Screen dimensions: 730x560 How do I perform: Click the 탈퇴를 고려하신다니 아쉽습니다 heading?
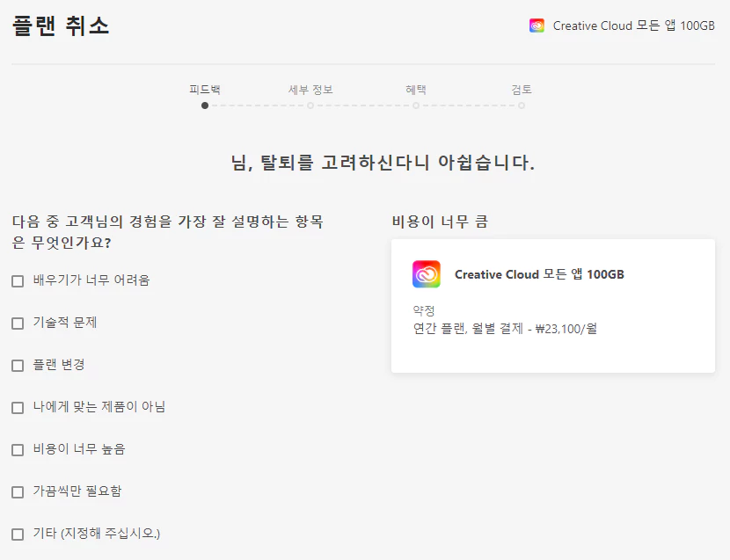pyautogui.click(x=383, y=163)
